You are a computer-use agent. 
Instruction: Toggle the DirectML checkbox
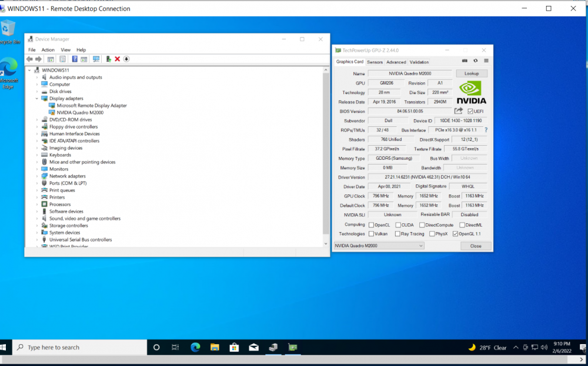click(462, 225)
